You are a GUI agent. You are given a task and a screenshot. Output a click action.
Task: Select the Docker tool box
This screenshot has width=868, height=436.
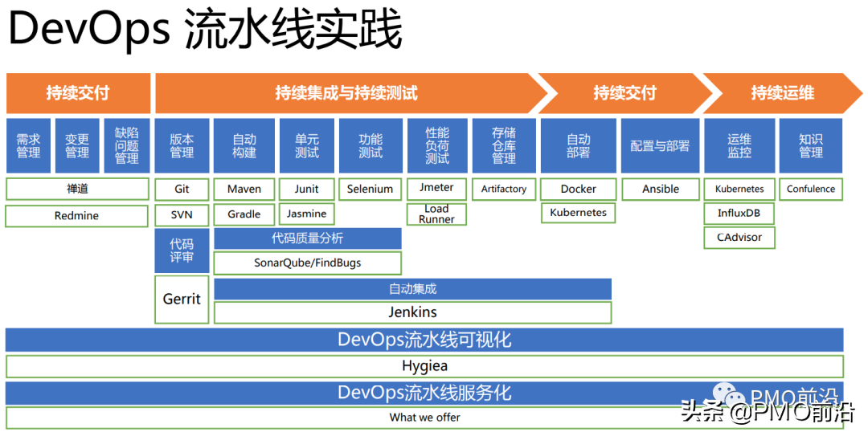point(579,189)
